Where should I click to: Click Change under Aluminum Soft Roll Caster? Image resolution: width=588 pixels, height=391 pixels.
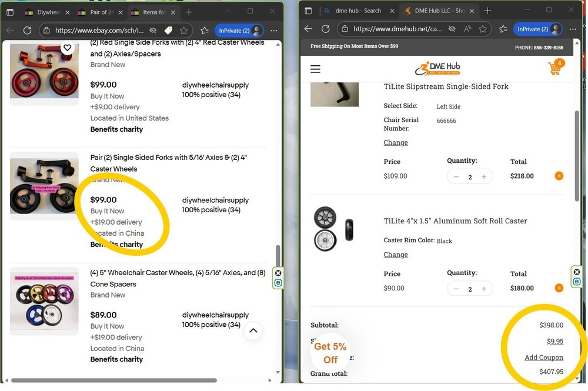tap(396, 255)
